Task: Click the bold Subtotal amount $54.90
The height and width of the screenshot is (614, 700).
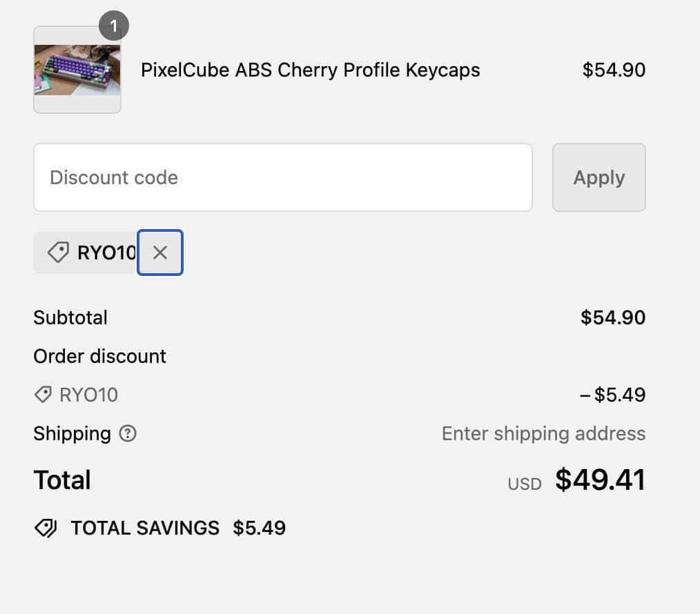Action: pos(612,317)
